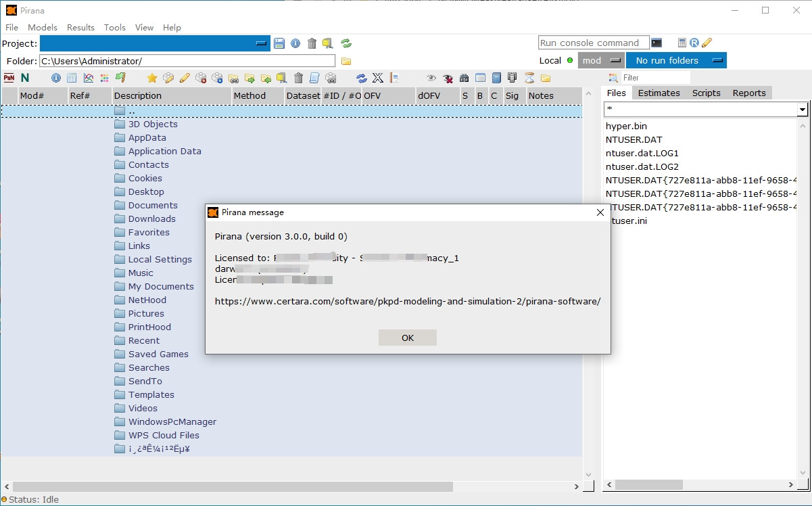Click the model list horizontal scrollbar
Screen dimensions: 812x506
[x=233, y=486]
